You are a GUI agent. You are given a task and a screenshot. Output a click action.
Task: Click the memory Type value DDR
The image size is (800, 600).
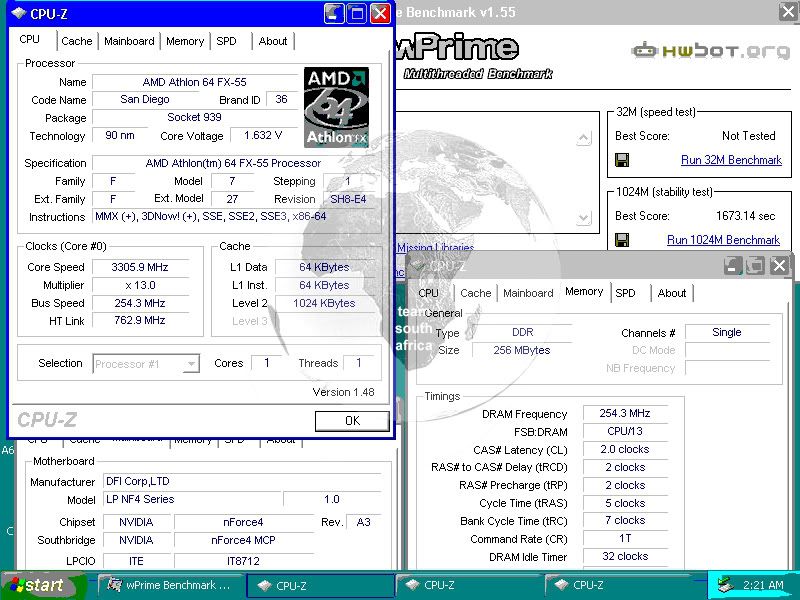(522, 332)
